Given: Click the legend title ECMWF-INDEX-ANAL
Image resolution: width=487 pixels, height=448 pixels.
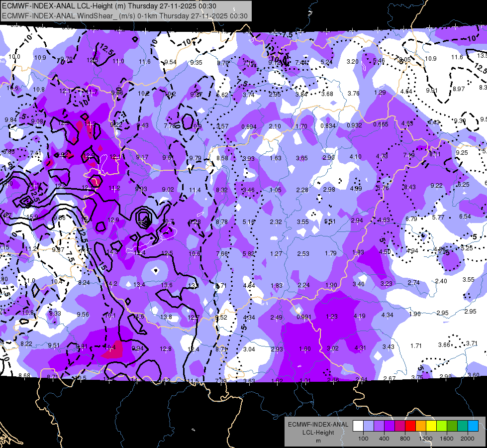Looking at the screenshot, I should (318, 425).
